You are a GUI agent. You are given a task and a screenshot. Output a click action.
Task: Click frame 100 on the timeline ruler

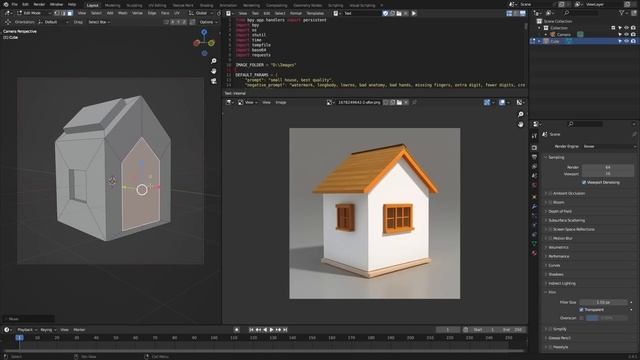click(x=214, y=338)
